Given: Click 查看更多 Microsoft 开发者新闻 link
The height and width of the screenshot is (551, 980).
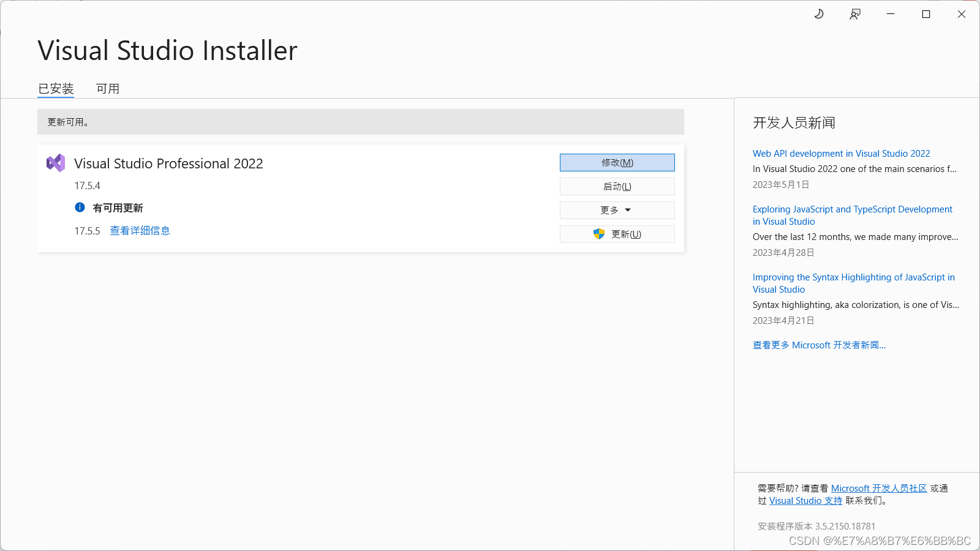Looking at the screenshot, I should (819, 345).
